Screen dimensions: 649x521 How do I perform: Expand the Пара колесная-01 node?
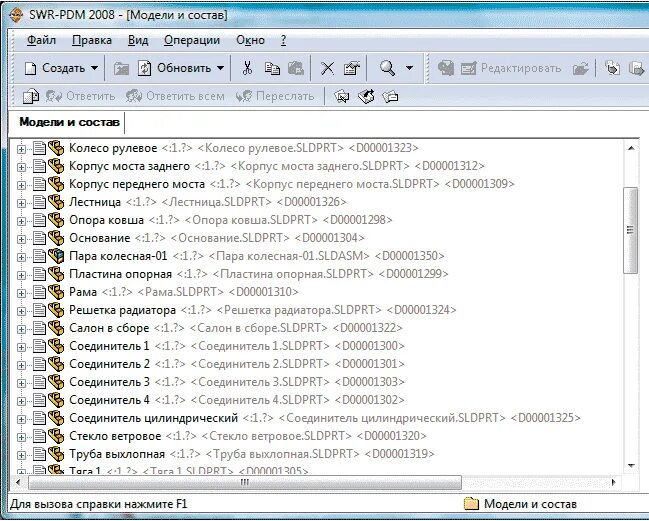click(22, 257)
